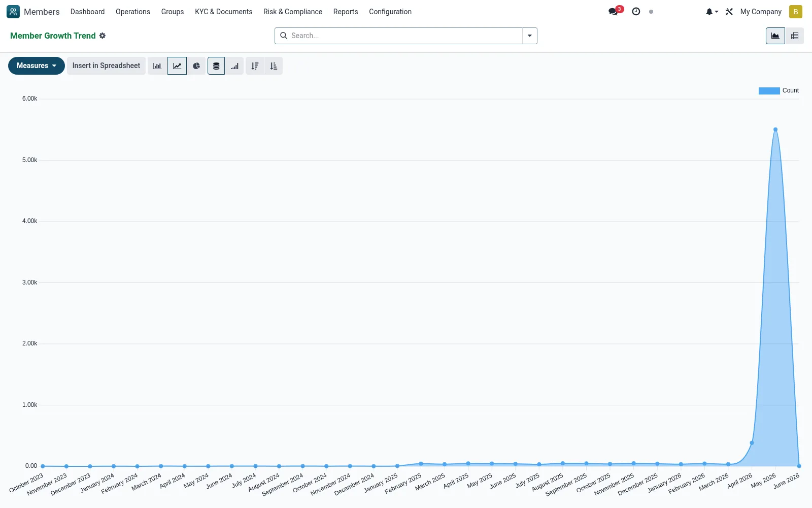Sort the chart in descending order

tap(255, 66)
